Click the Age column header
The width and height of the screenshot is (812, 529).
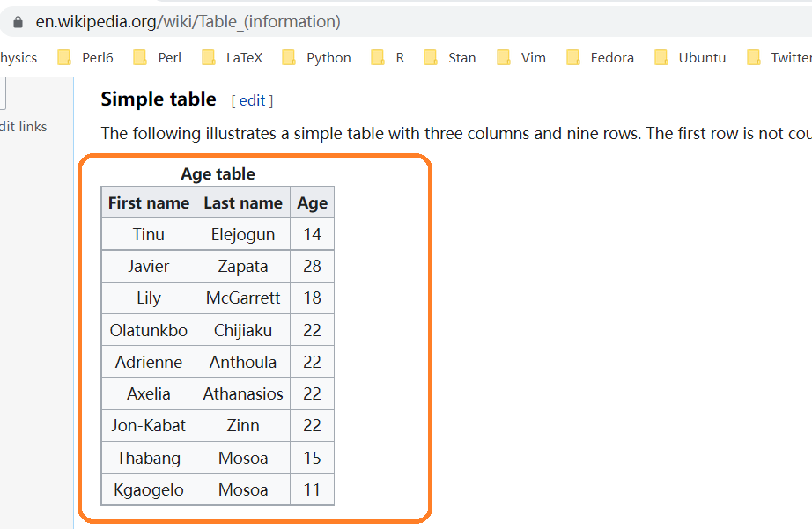(312, 203)
